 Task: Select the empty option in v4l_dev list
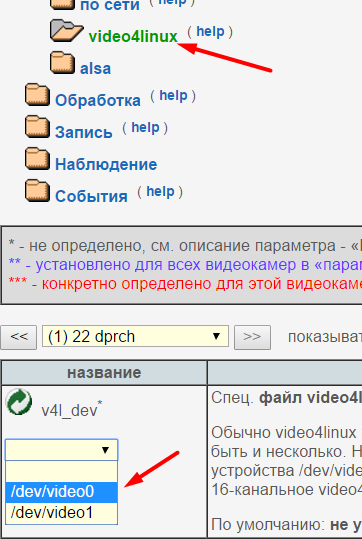click(62, 472)
